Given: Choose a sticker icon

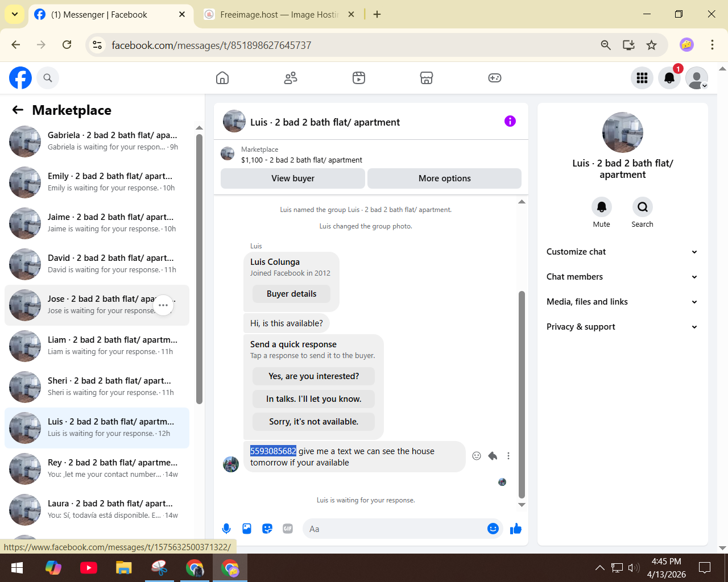Looking at the screenshot, I should click(x=267, y=529).
